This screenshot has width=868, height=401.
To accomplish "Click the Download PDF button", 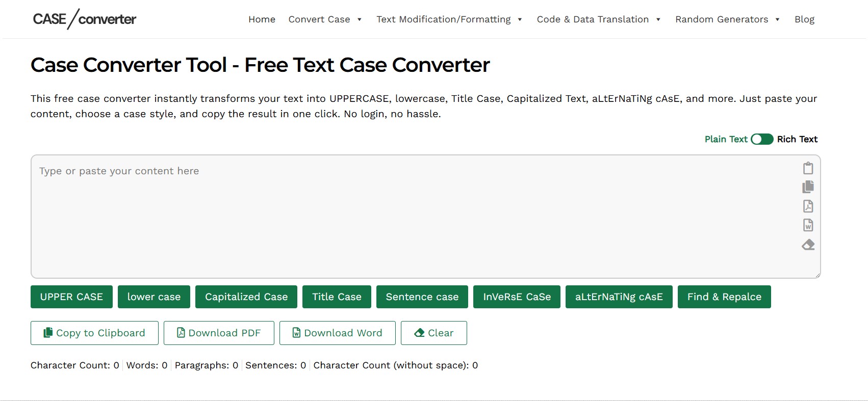I will 219,333.
